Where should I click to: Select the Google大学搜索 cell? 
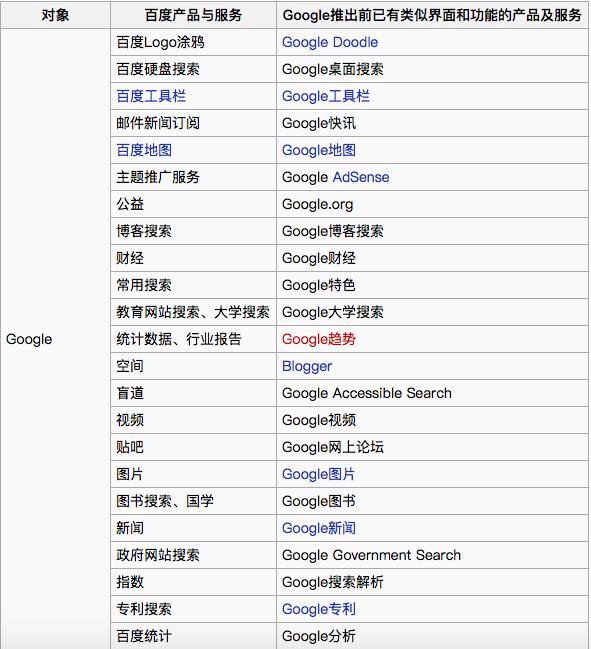pyautogui.click(x=432, y=312)
